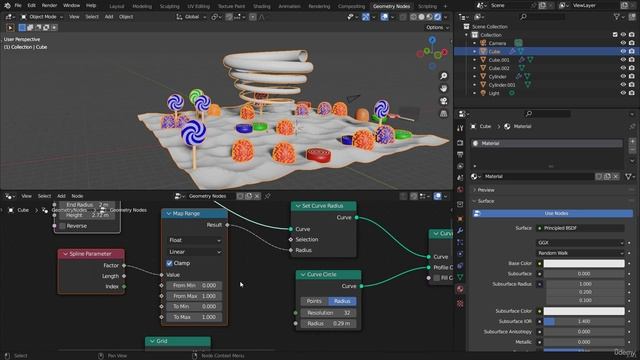Switch perspective/orthographic with the grid icon
Screen dimensions: 640x360
pos(443,113)
